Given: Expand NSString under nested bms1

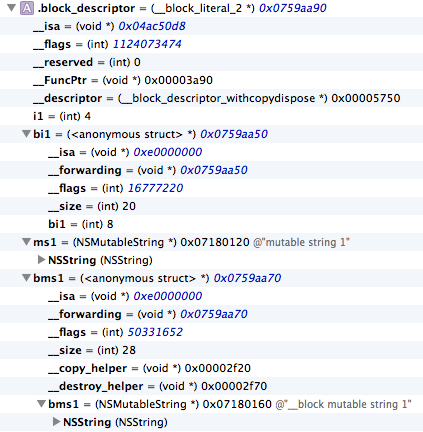Looking at the screenshot, I should [56, 422].
